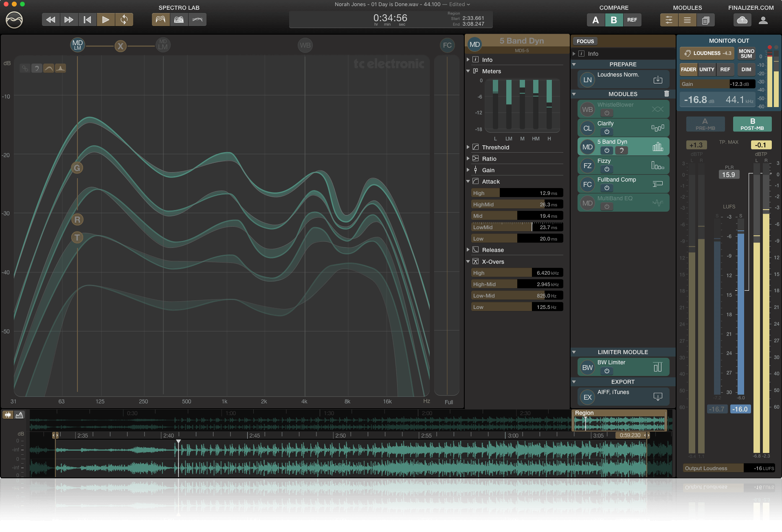Open AIFF, iTunes export module

click(623, 397)
